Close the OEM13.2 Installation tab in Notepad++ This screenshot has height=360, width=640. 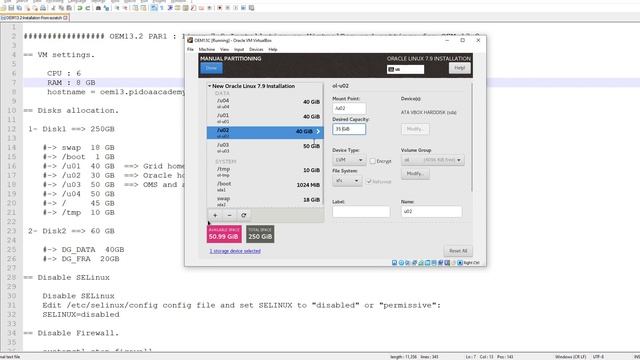tap(65, 18)
